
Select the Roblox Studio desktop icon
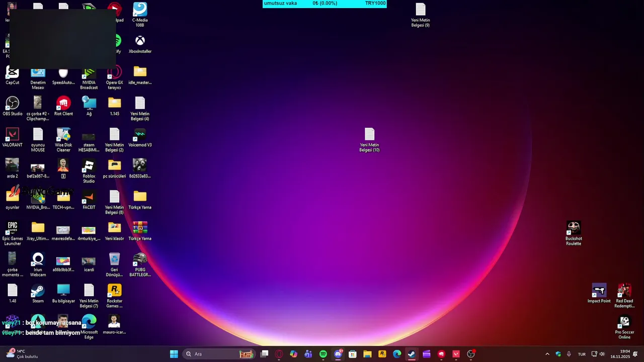[x=89, y=171]
